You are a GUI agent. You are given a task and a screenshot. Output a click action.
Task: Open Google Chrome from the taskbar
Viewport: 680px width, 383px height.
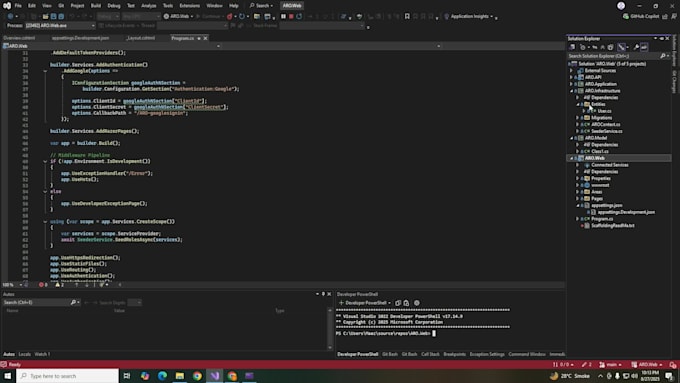coord(197,376)
